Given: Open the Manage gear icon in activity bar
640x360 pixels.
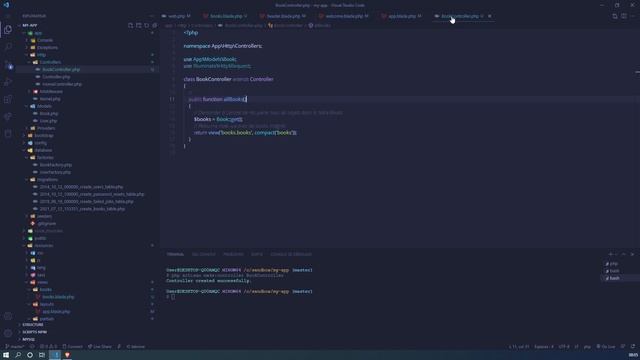Looking at the screenshot, I should point(8,333).
